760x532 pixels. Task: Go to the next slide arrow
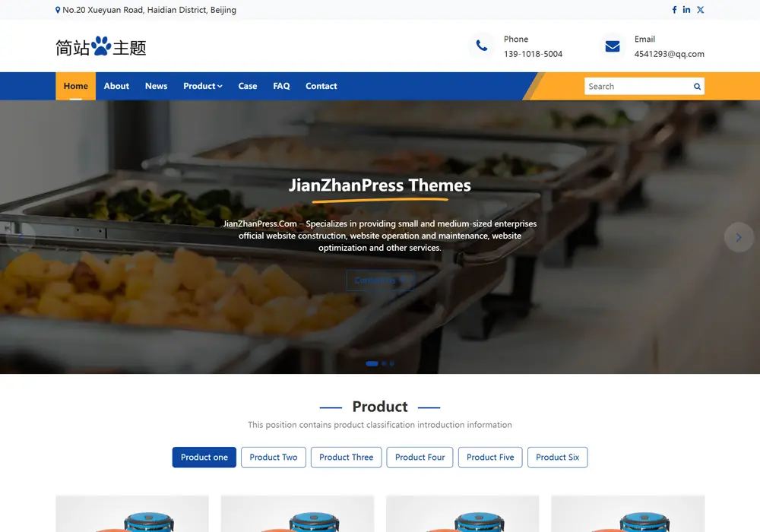[739, 237]
